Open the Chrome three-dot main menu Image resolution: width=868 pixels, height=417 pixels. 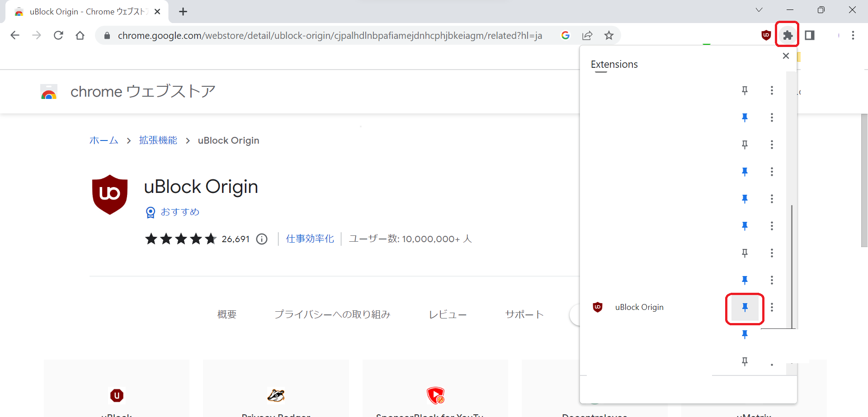tap(853, 35)
